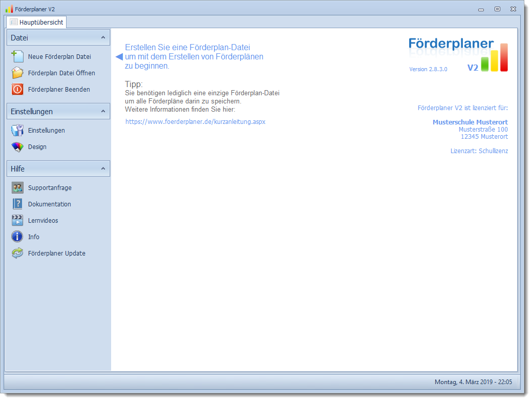The width and height of the screenshot is (532, 401).
Task: Open Supportanfrage label
Action: (50, 188)
